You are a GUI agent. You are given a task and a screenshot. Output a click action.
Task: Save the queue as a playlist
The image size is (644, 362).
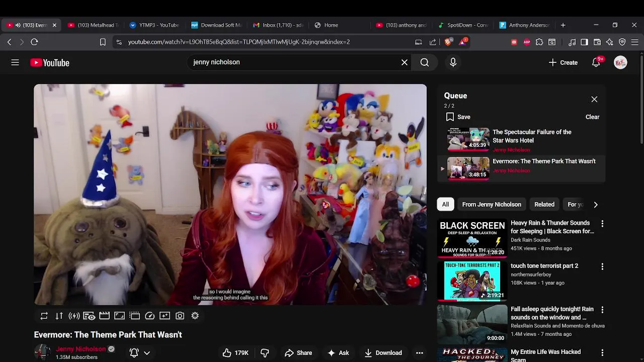point(458,117)
